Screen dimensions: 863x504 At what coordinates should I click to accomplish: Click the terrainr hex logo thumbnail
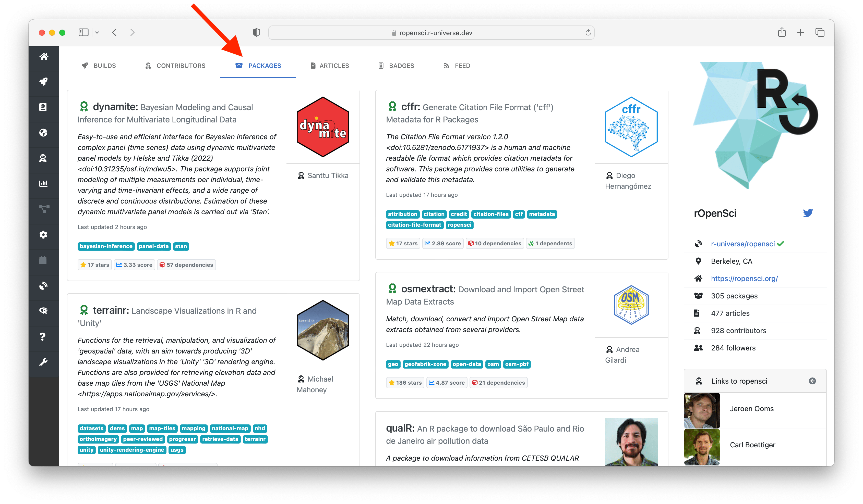322,330
